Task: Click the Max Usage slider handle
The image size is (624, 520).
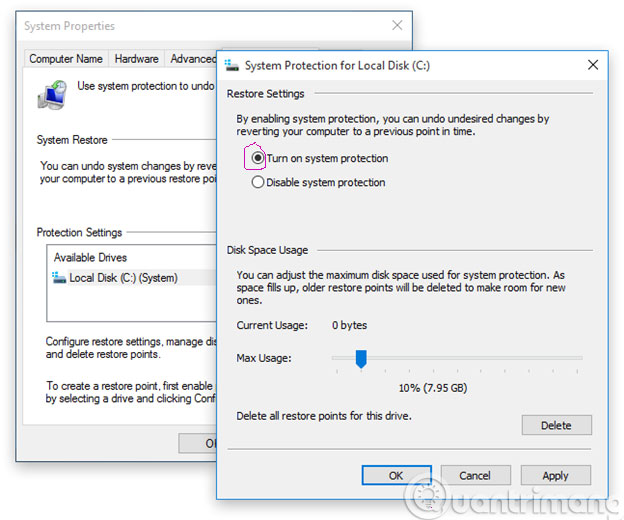Action: point(361,358)
